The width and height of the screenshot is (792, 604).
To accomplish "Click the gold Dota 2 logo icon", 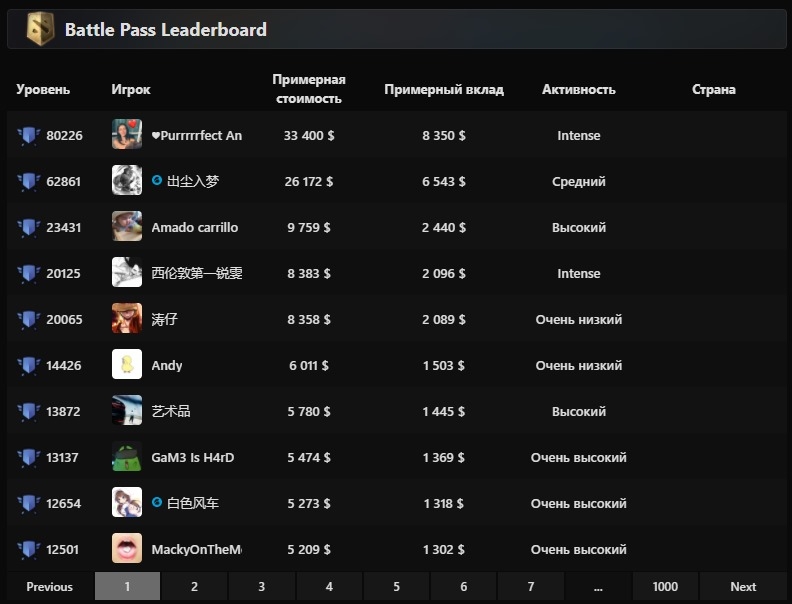I will [40, 29].
